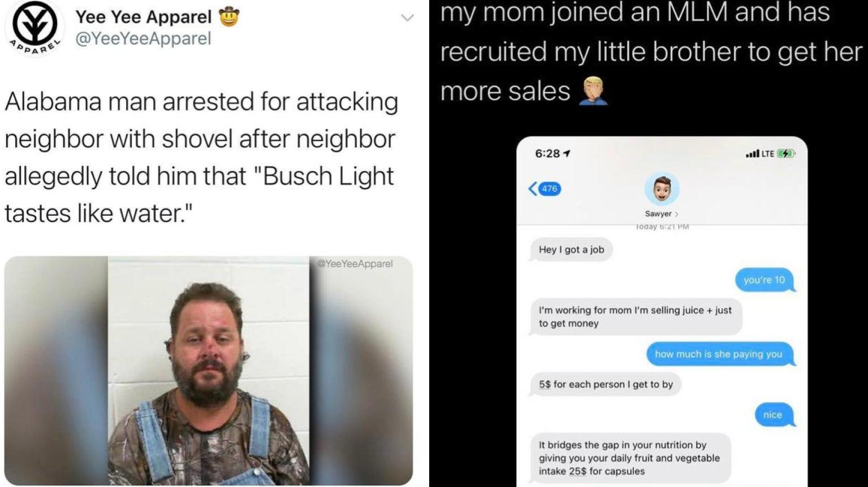This screenshot has height=487, width=868.
Task: Tap the charging battery icon
Action: tap(786, 153)
